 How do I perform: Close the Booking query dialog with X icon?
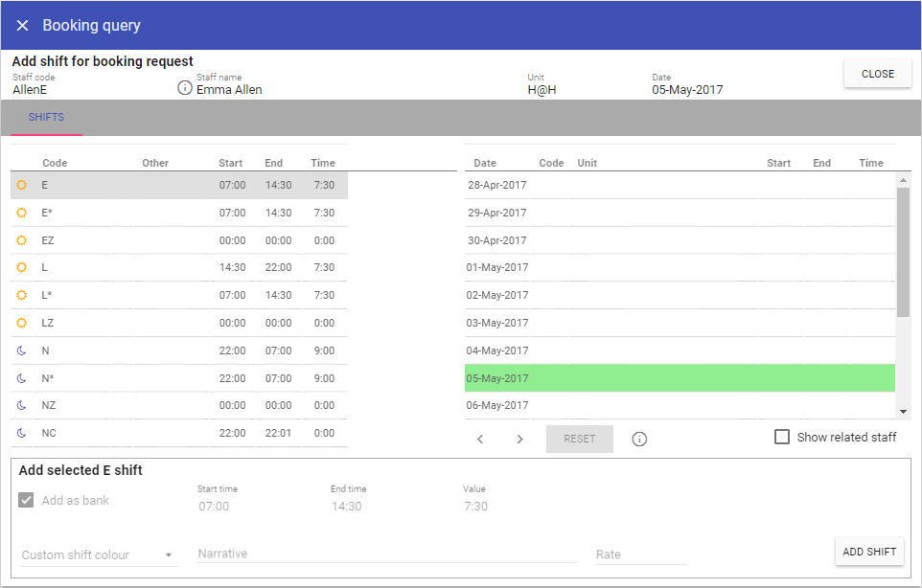tap(22, 26)
